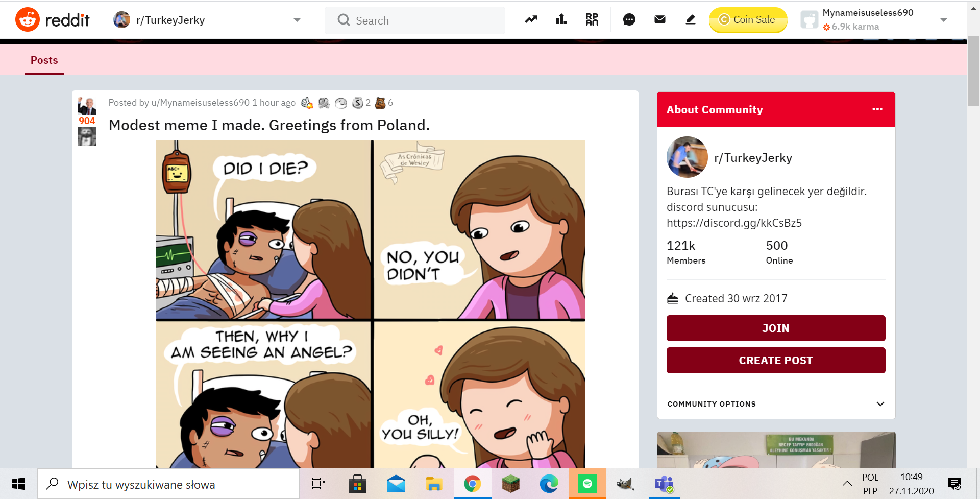This screenshot has height=499, width=980.
Task: Join the r/TurkeyJerky community
Action: (x=776, y=328)
